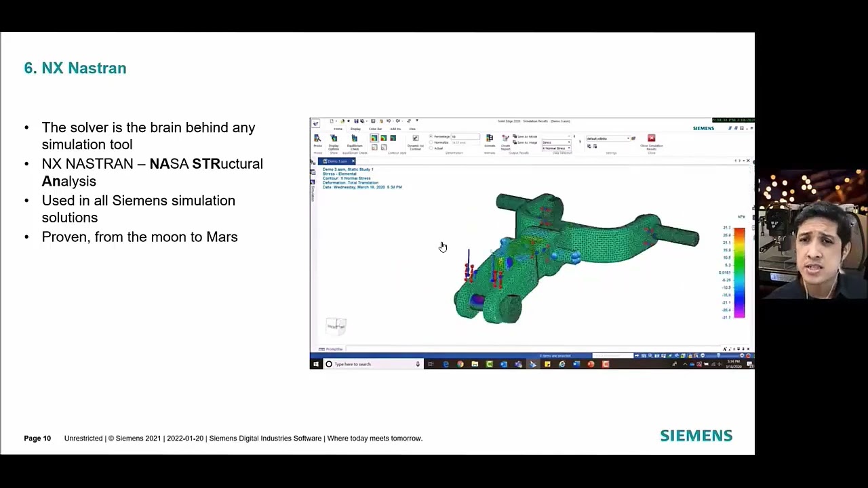Open the Create Report tool
The height and width of the screenshot is (488, 868).
(505, 142)
